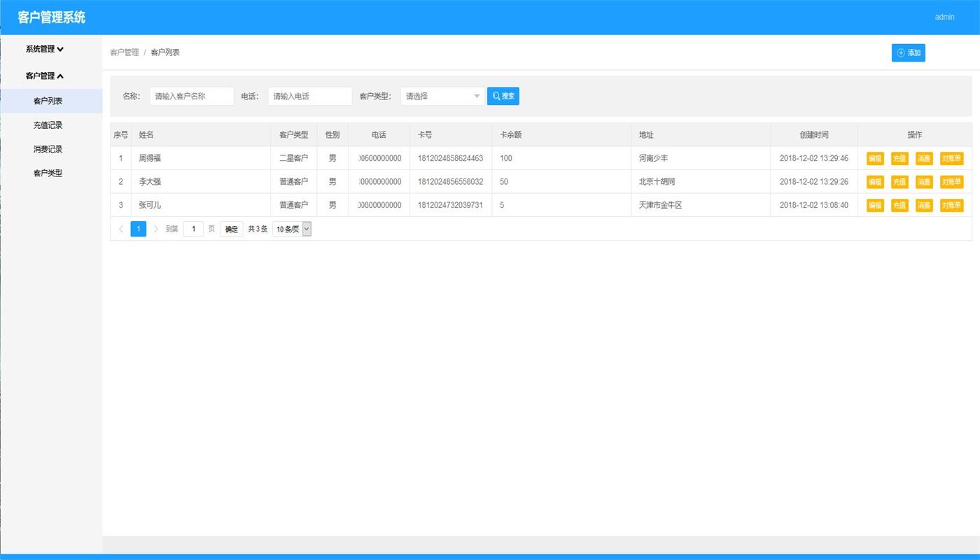
Task: Open 对账单 for customer 周得福
Action: pos(951,159)
